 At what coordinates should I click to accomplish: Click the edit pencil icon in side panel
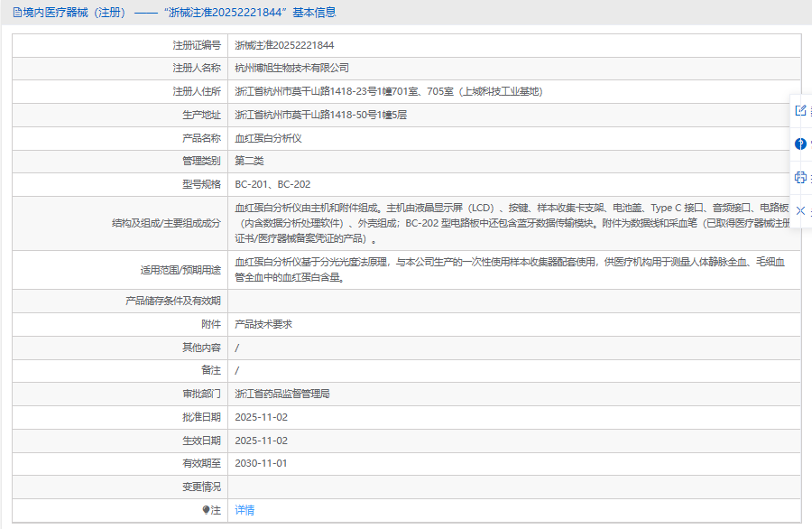(x=800, y=110)
